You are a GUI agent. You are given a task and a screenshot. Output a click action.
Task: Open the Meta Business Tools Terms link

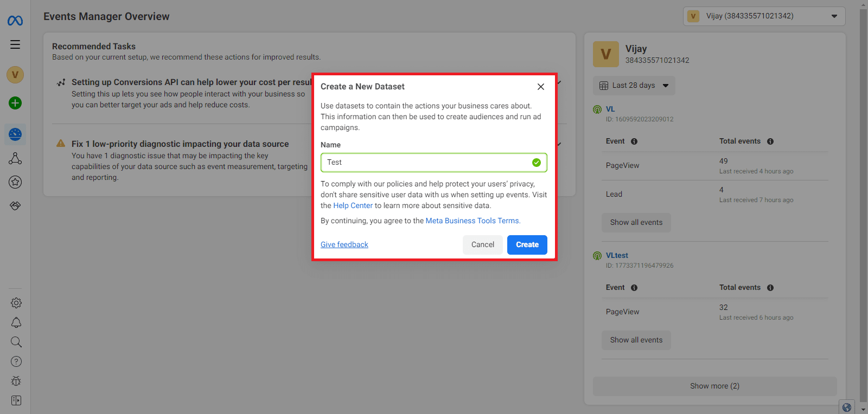[x=472, y=221]
